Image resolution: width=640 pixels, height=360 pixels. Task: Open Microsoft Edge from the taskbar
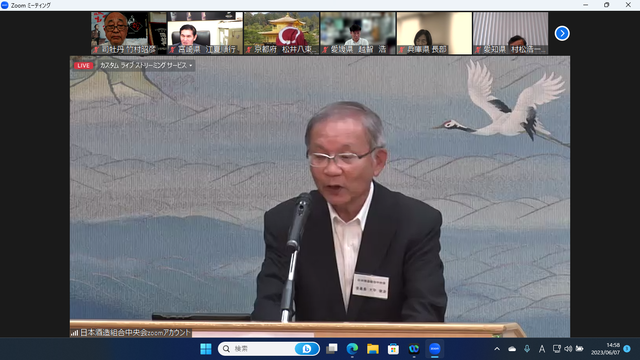point(352,349)
